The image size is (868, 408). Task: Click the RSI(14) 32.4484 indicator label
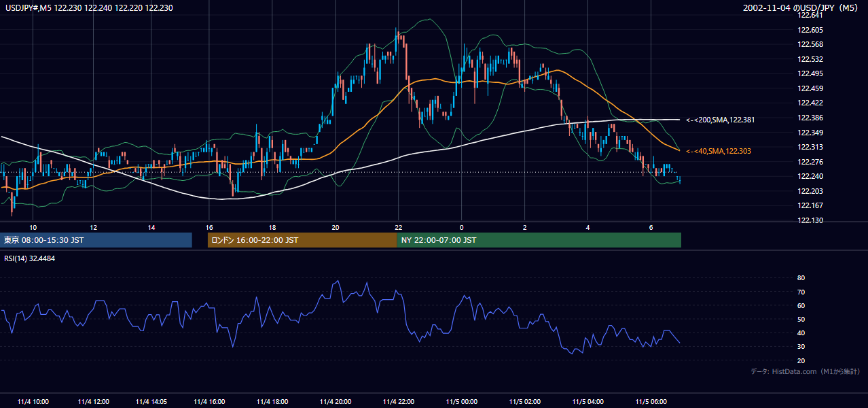(30, 258)
